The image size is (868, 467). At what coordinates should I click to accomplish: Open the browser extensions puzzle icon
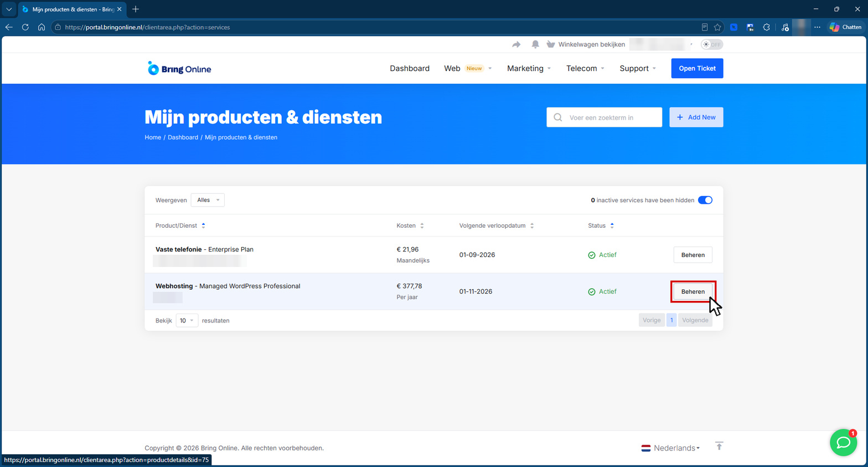coord(766,27)
